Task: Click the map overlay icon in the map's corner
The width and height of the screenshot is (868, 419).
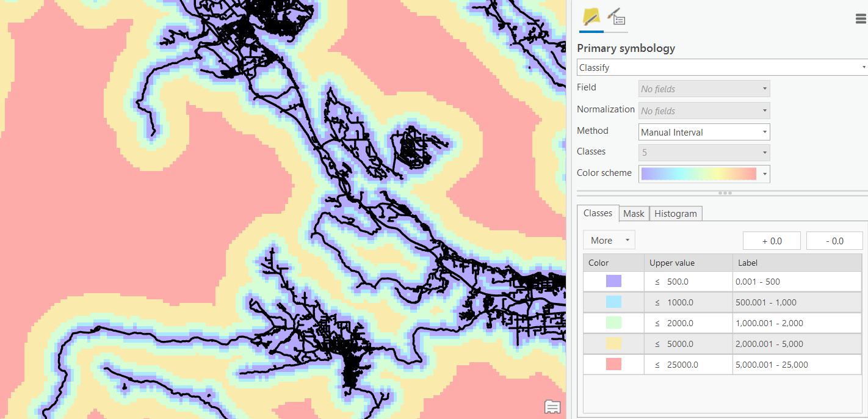Action: click(x=552, y=406)
